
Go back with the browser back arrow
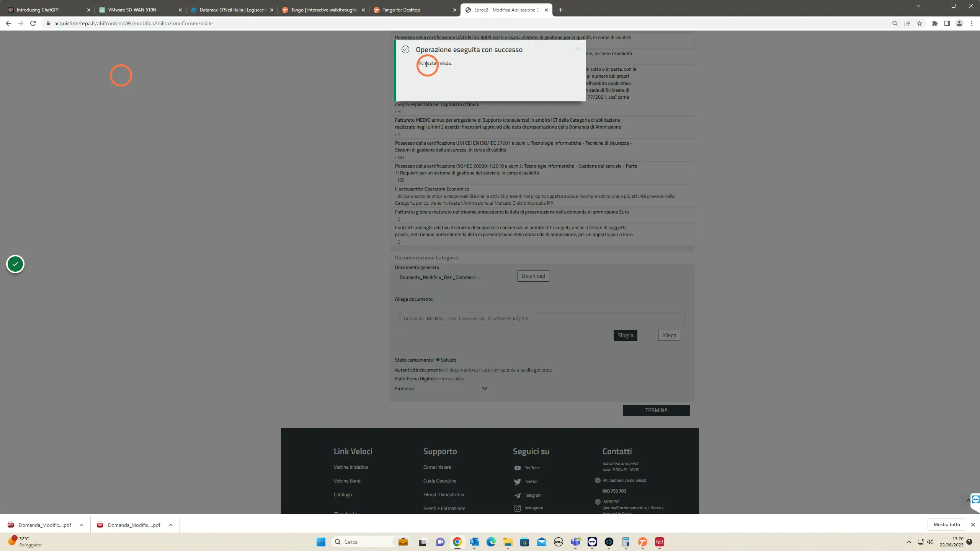click(8, 23)
